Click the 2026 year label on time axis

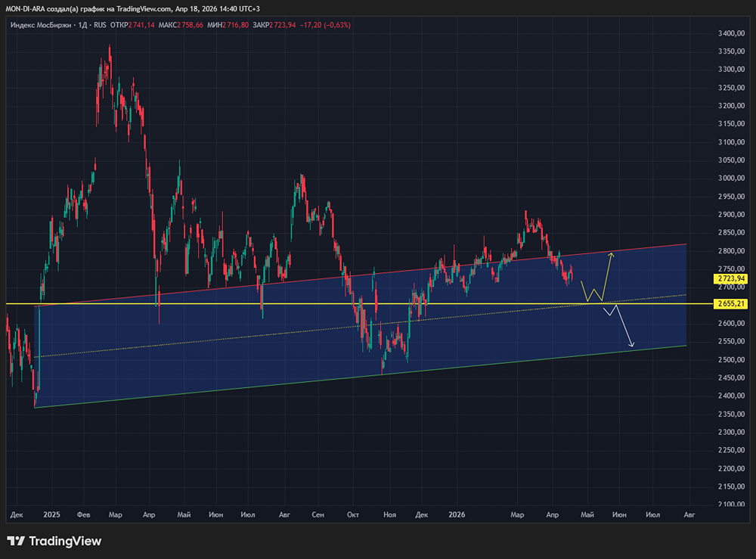[x=457, y=514]
